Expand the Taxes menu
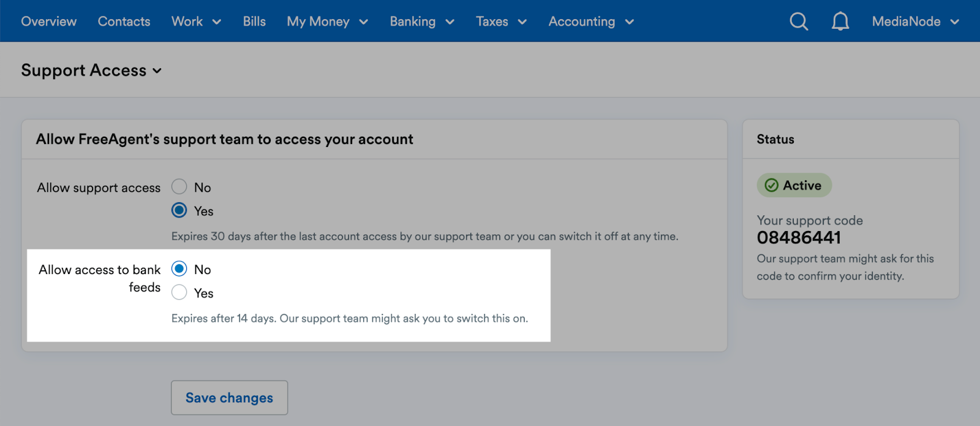The height and width of the screenshot is (426, 980). 501,21
